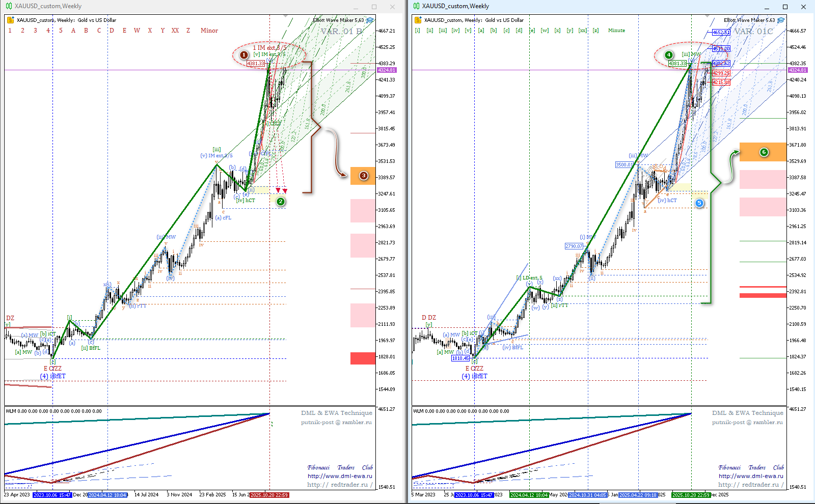The height and width of the screenshot is (504, 815).
Task: Click the blue circle marker numbered 5
Action: pyautogui.click(x=699, y=203)
